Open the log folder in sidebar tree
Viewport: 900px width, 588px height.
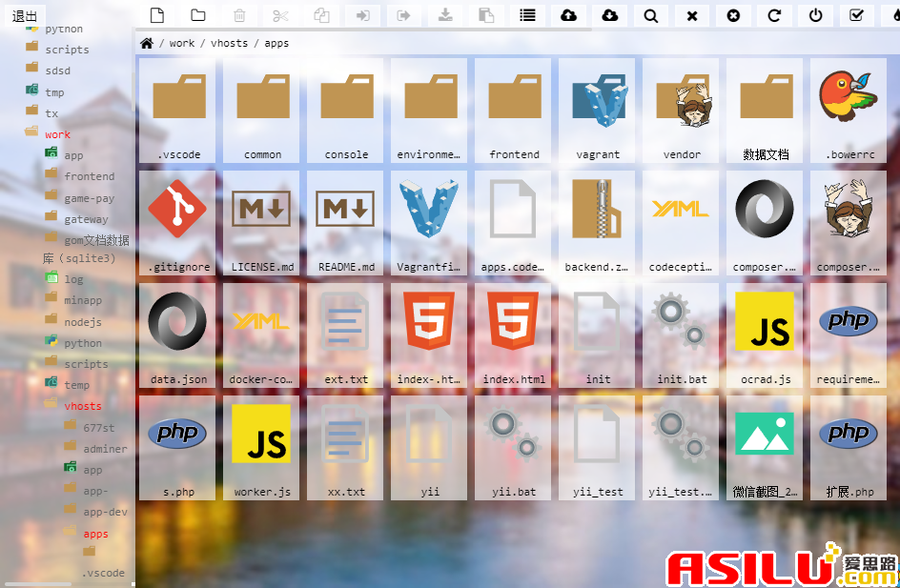(73, 279)
